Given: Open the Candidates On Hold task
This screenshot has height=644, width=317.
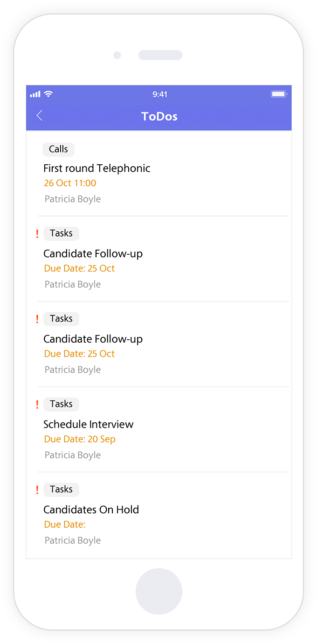Looking at the screenshot, I should (x=158, y=515).
